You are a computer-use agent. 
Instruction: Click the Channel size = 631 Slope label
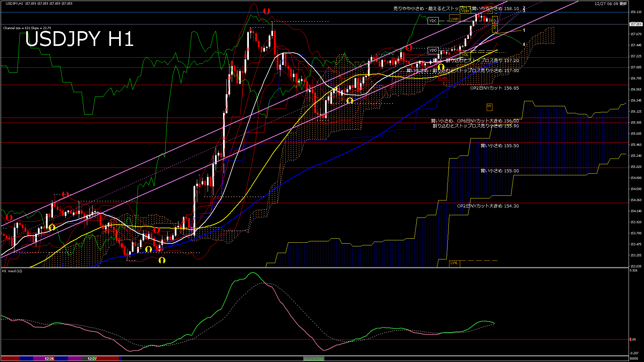pyautogui.click(x=27, y=28)
